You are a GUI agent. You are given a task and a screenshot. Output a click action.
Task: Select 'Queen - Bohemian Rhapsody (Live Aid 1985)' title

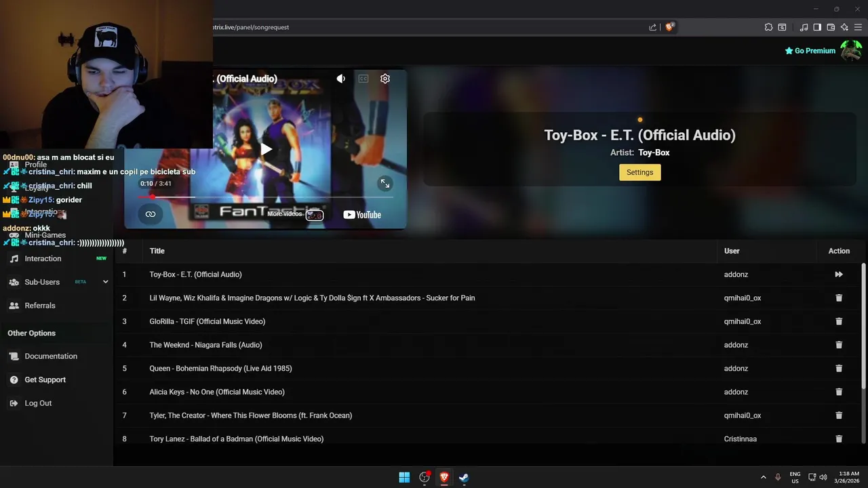(x=220, y=369)
